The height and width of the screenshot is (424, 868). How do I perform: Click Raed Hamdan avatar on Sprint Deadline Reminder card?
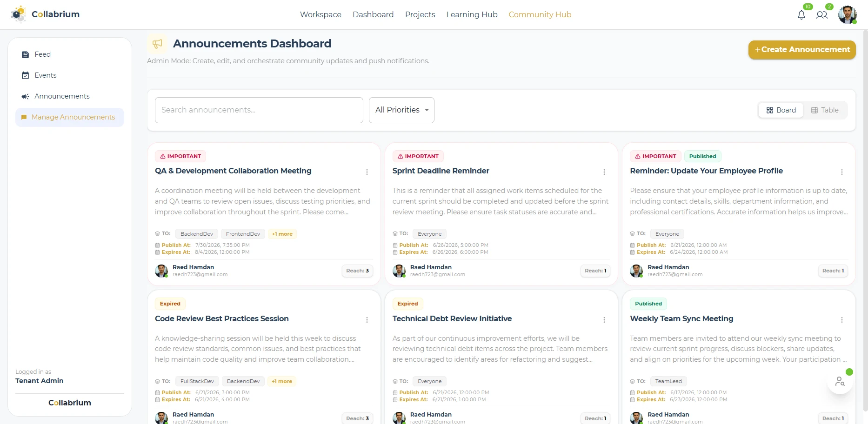tap(399, 271)
